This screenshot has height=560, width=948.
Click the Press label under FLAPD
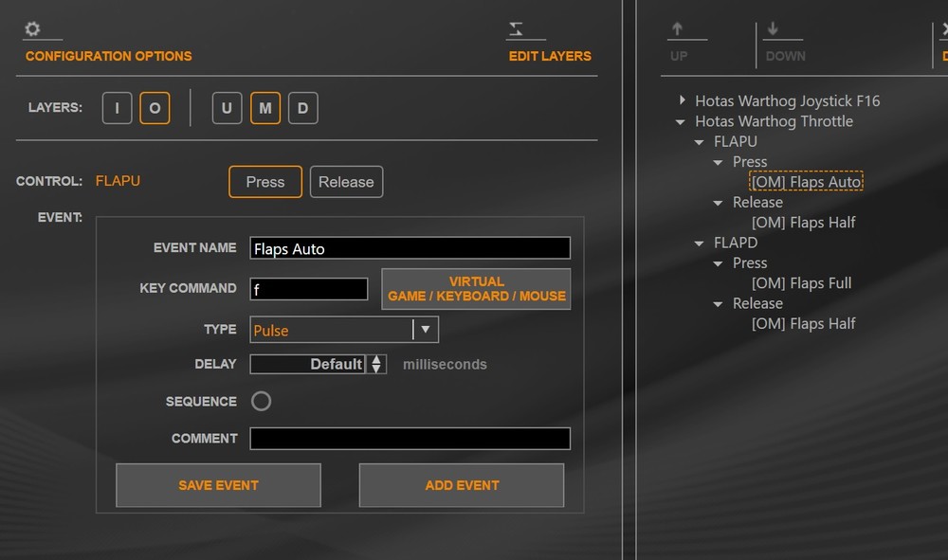click(750, 262)
